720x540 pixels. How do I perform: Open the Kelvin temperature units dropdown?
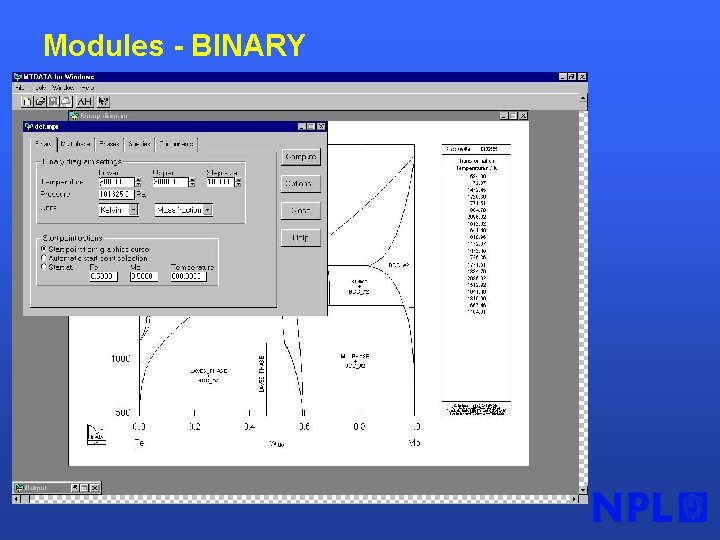click(133, 210)
